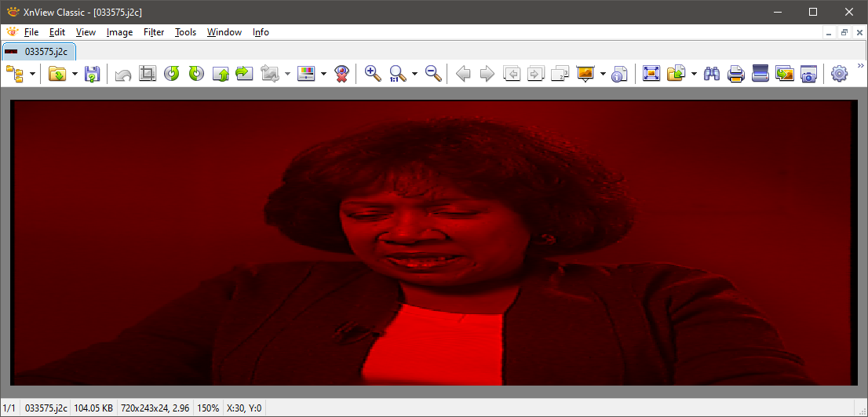Close the inner document window
Viewport: 868px width, 417px height.
[859, 33]
